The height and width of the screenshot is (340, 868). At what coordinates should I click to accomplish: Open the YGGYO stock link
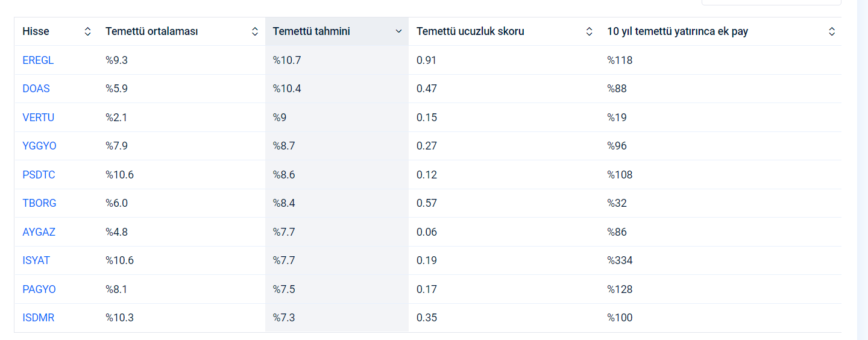coord(39,146)
